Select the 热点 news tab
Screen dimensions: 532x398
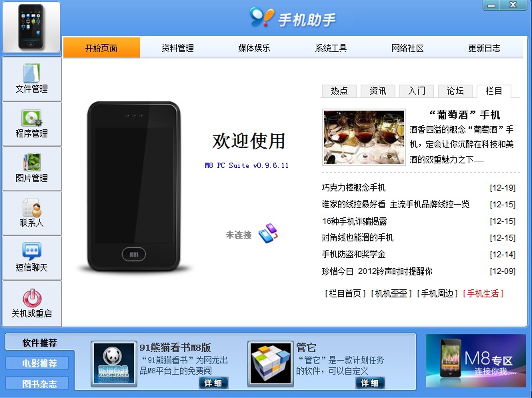(x=339, y=91)
